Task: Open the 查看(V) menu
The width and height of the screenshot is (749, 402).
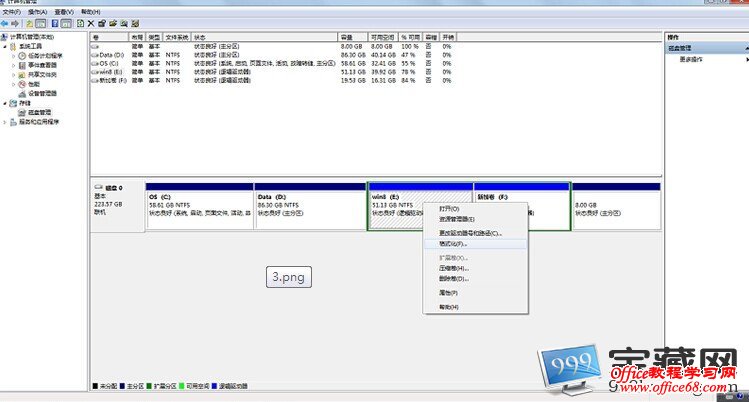Action: (x=64, y=12)
